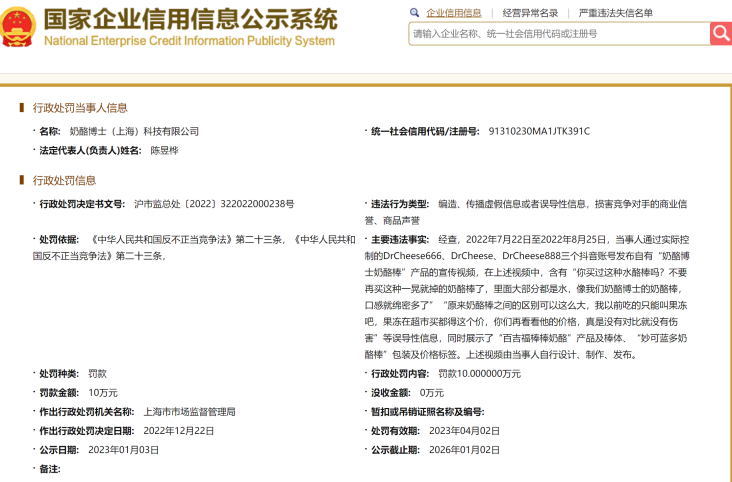Click the 统一社会信用代码/注册号 label
Viewport: 732px width, 482px height.
425,131
